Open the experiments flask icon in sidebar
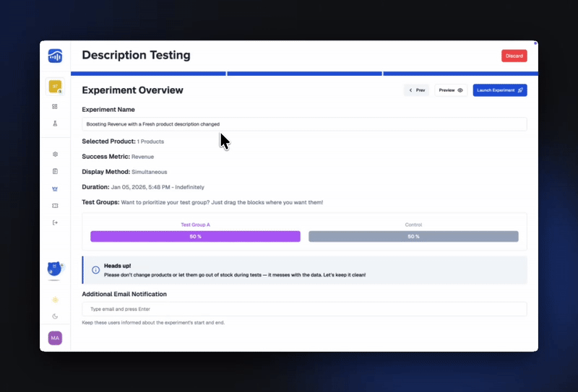 point(55,123)
